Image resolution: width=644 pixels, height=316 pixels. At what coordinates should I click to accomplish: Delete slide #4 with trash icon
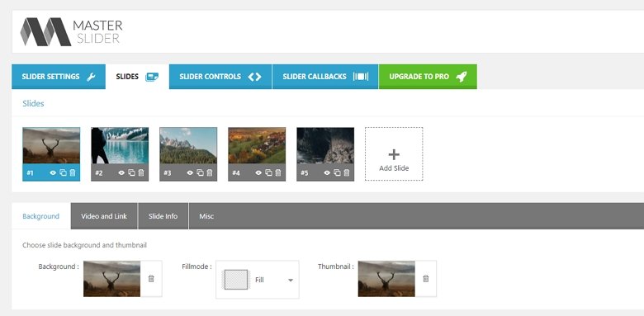[278, 172]
